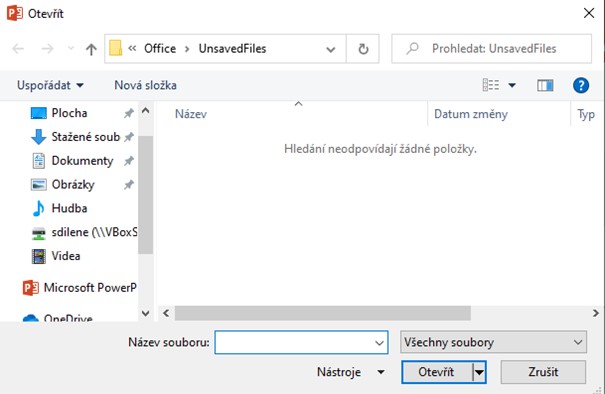Image resolution: width=605 pixels, height=394 pixels.
Task: Select Videa in navigation pane
Action: pos(66,256)
